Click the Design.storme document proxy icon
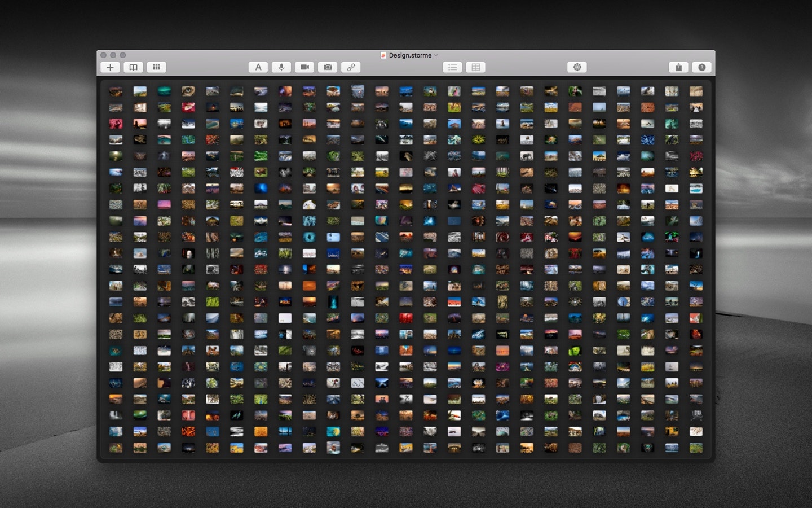This screenshot has height=508, width=812. [x=383, y=55]
